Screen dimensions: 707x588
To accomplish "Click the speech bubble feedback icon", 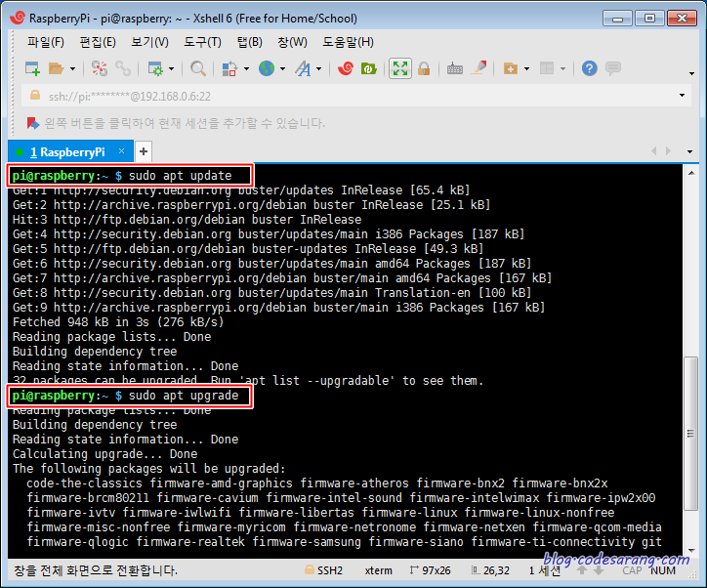I will pos(612,68).
